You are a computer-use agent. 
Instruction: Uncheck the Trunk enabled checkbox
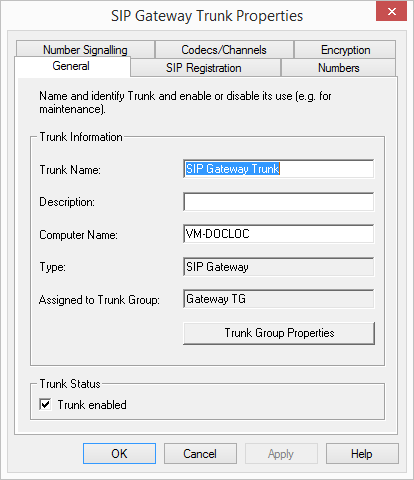[x=45, y=404]
